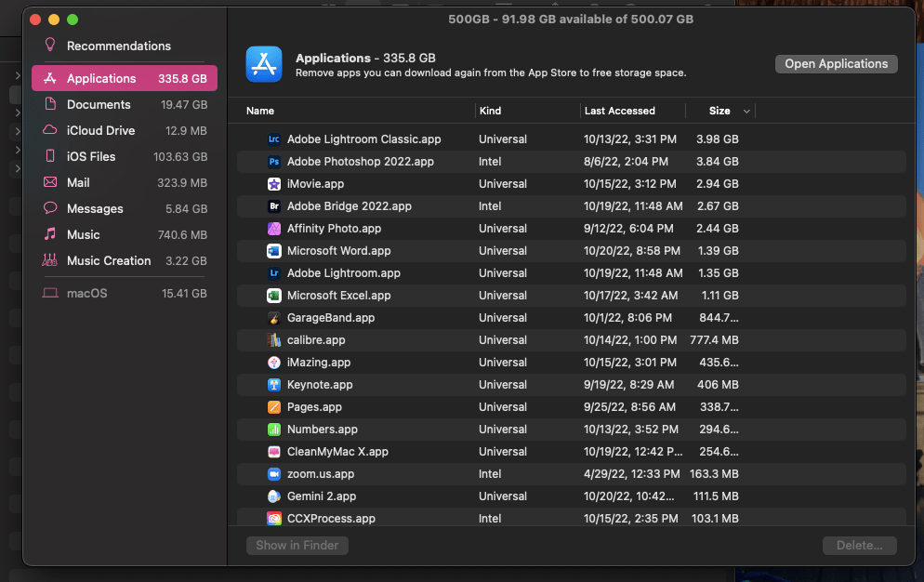The height and width of the screenshot is (582, 924).
Task: Click the calibre books icon
Action: click(x=274, y=340)
